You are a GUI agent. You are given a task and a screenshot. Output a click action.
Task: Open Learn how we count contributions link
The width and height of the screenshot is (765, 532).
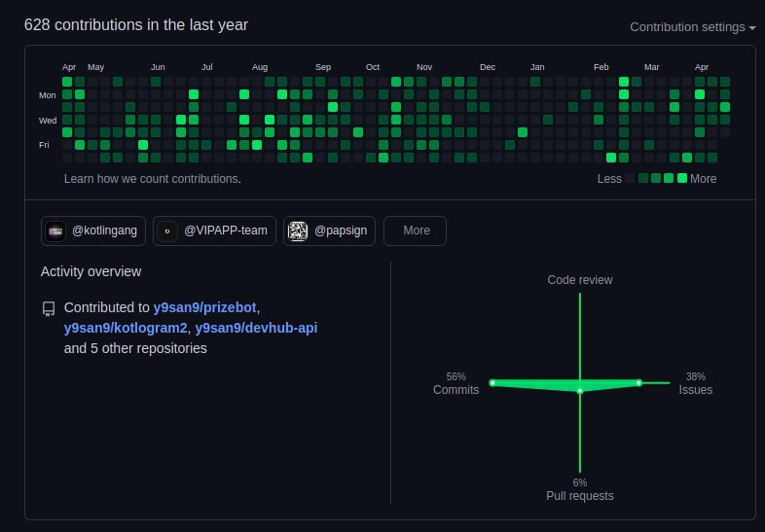click(152, 179)
